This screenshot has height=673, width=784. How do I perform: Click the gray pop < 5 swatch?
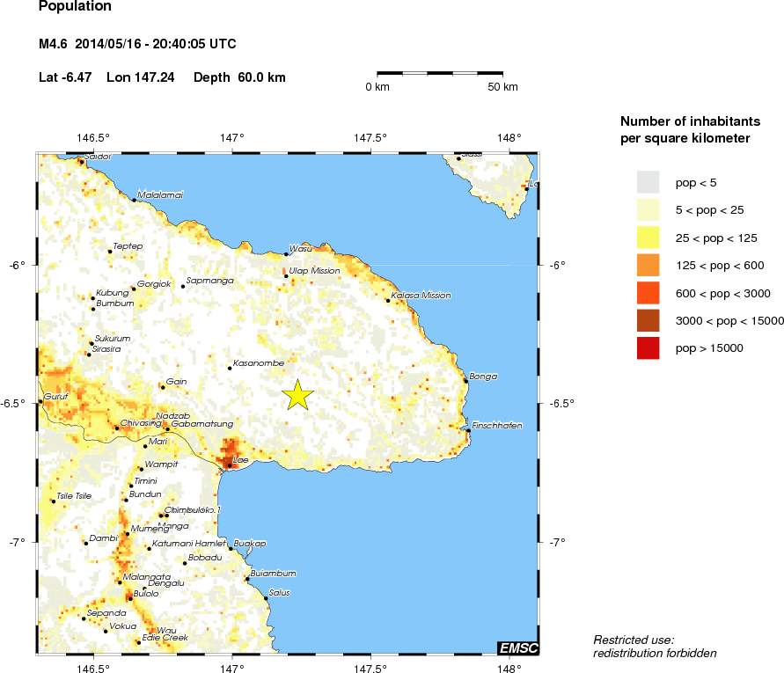(648, 182)
